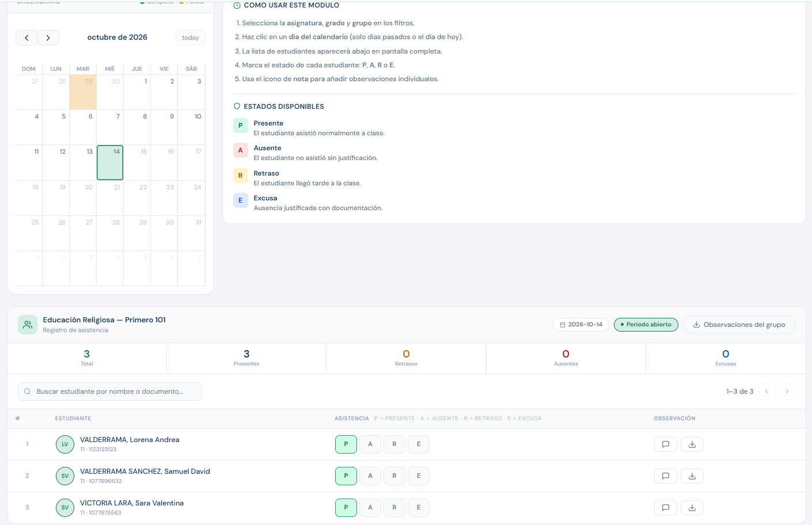Screen dimensions: 812x525
Task: Mark Lorena Andrea as absent (A)
Action: point(370,444)
